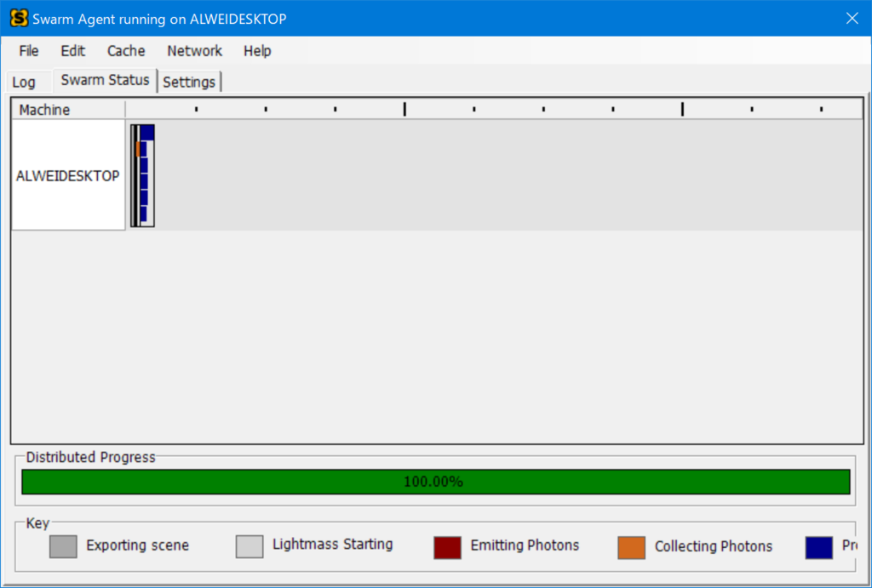Click the Swarm Agent title bar icon
The image size is (872, 588).
click(x=19, y=19)
